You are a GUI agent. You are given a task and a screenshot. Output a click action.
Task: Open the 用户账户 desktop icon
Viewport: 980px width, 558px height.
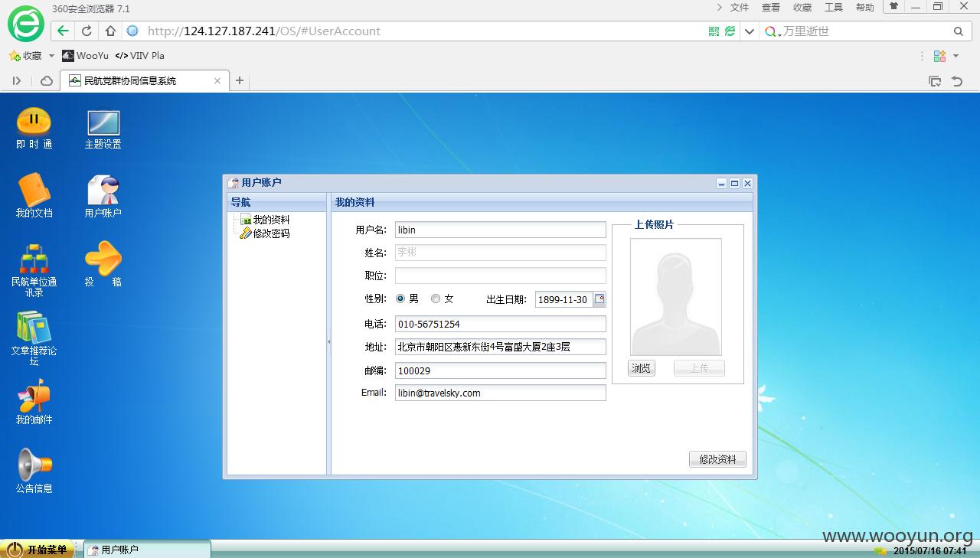point(103,197)
